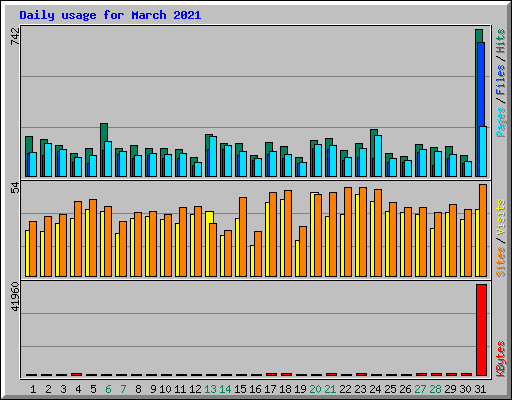Click the 742 Y-axis maximum value
The height and width of the screenshot is (400, 512).
click(15, 36)
